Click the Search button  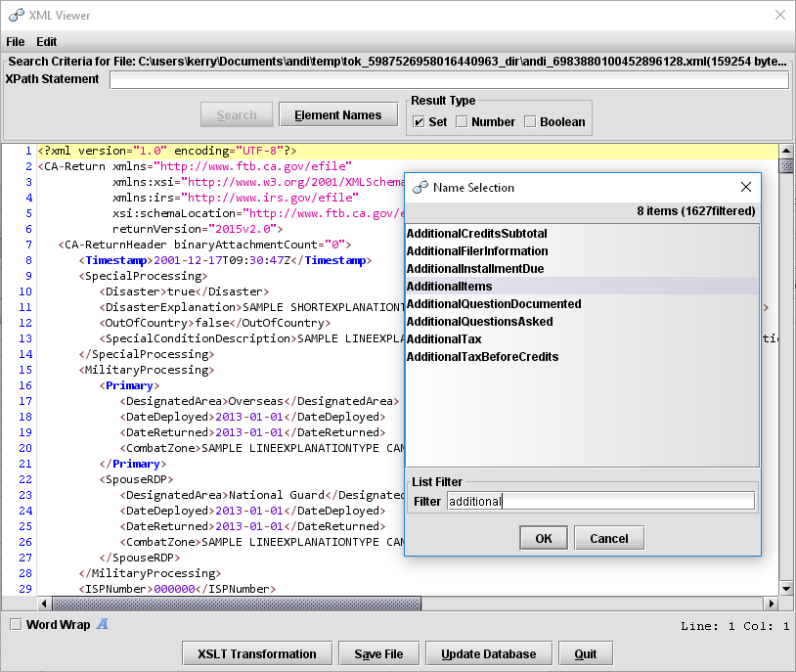click(237, 114)
